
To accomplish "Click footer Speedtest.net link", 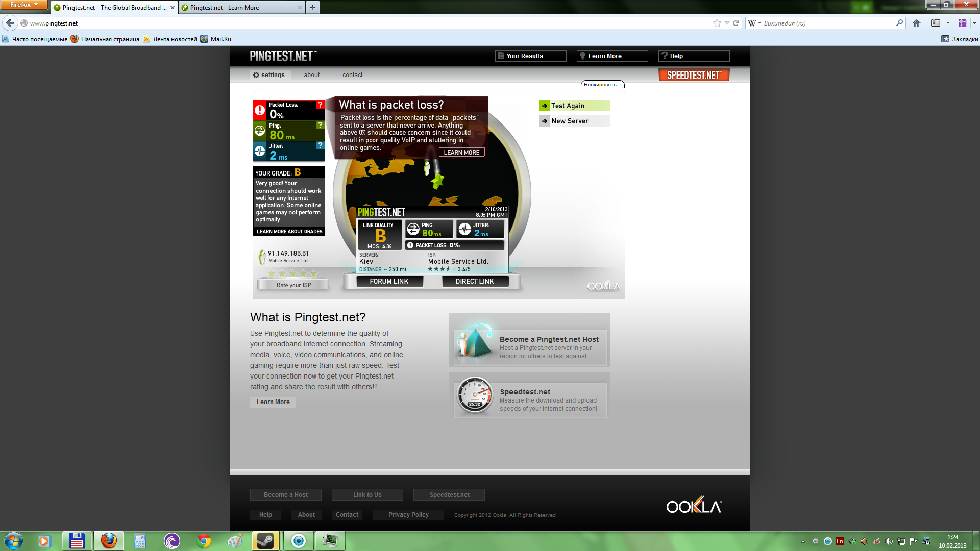I will pyautogui.click(x=449, y=495).
